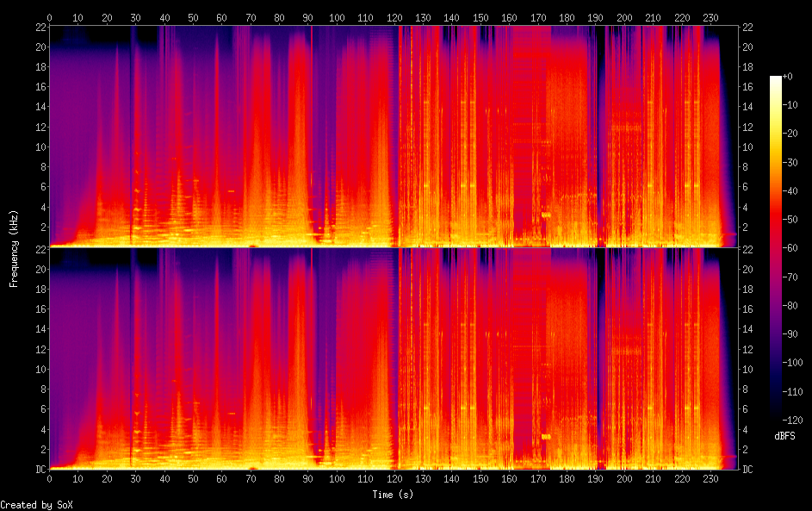812x511 pixels.
Task: Click "DC" on the left frequency axis
Action: [x=41, y=470]
